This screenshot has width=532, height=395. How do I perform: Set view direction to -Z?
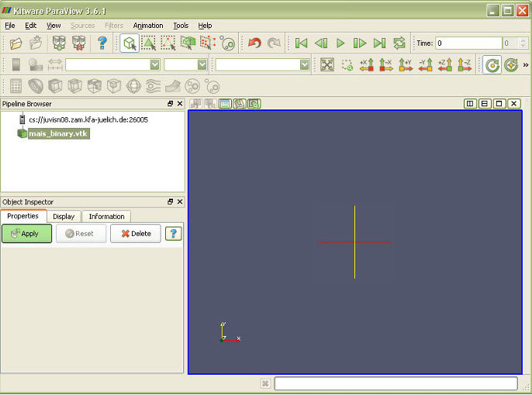pyautogui.click(x=465, y=65)
